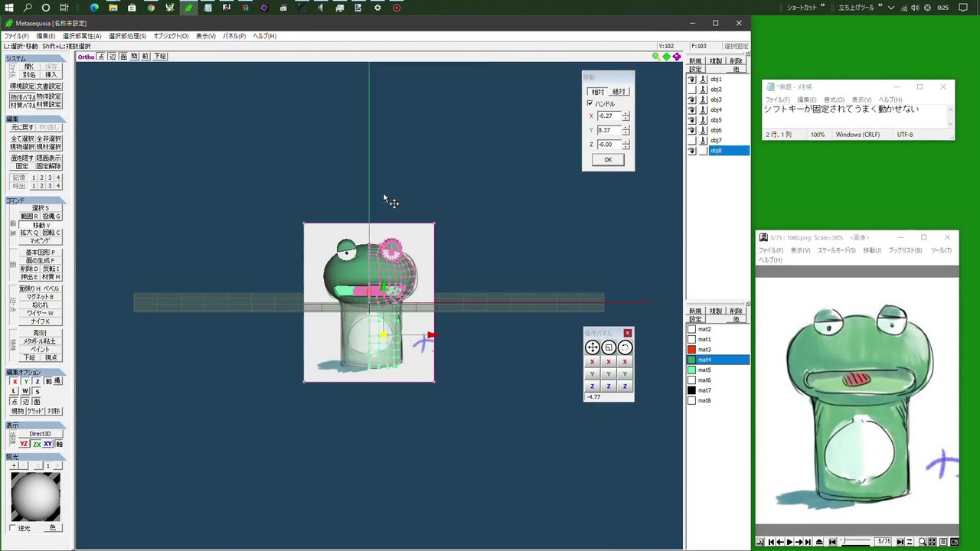Switch to the 絶対 tab in the move dialog
This screenshot has width=980, height=551.
point(619,92)
